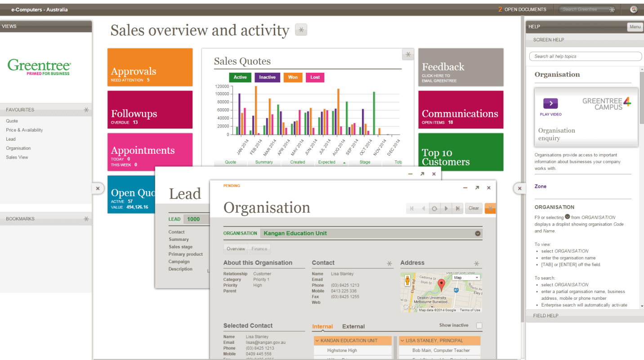Open Sales View favourite
644x360 pixels.
point(17,157)
